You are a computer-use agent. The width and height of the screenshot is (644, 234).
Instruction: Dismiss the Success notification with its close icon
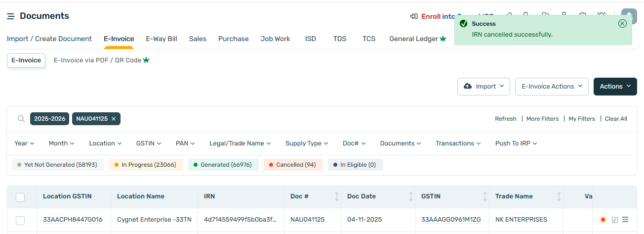pyautogui.click(x=622, y=23)
